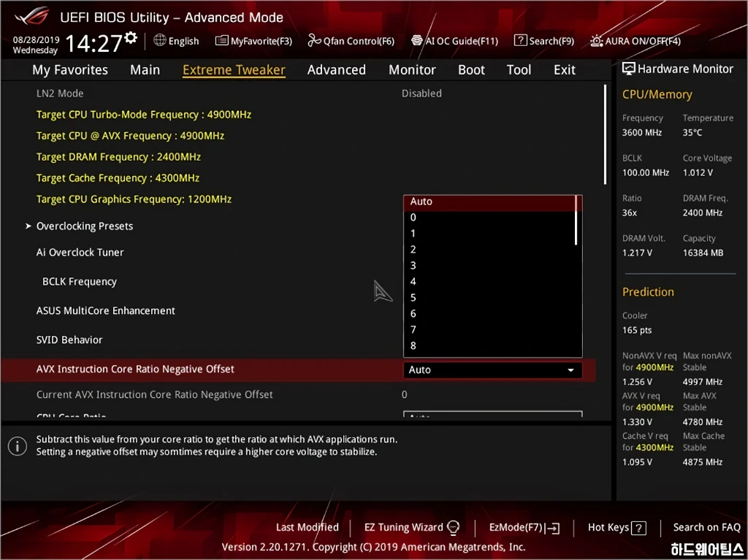Click the dropdown list scrollbar
Screen dimensions: 748x560
tap(577, 220)
